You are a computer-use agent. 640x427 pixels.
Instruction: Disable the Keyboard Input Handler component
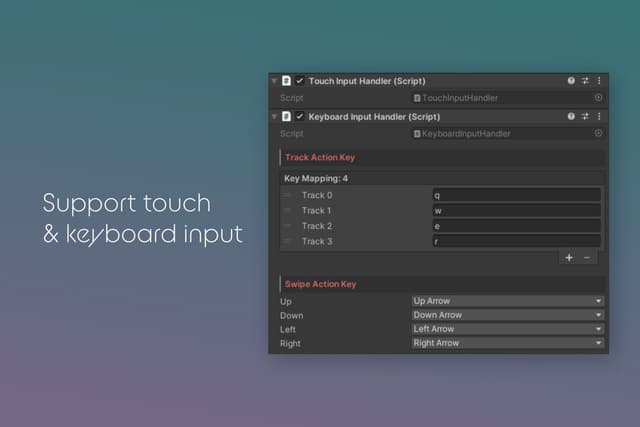(300, 116)
